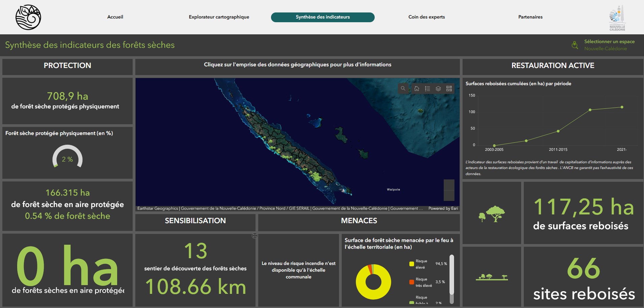Open the map layers panel
The height and width of the screenshot is (308, 644).
pyautogui.click(x=438, y=89)
